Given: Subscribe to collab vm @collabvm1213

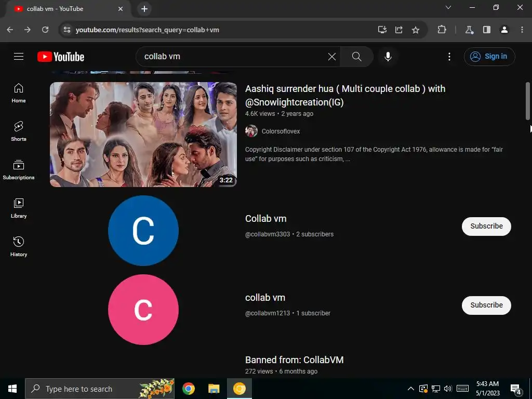Looking at the screenshot, I should point(486,305).
